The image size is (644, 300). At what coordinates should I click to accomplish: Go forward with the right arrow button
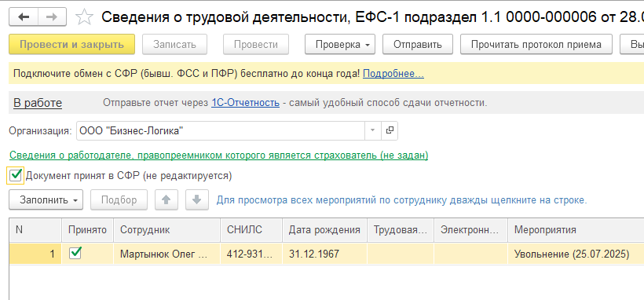coord(52,16)
